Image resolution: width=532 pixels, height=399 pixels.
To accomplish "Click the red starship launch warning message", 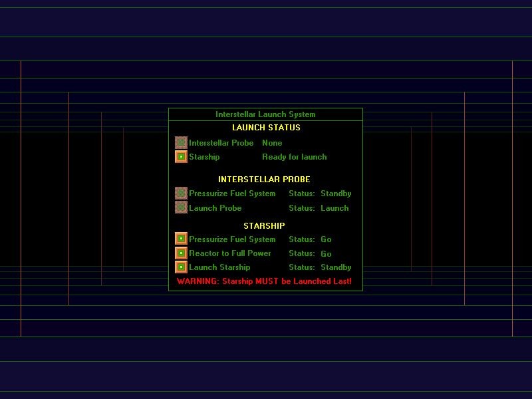I will 264,281.
